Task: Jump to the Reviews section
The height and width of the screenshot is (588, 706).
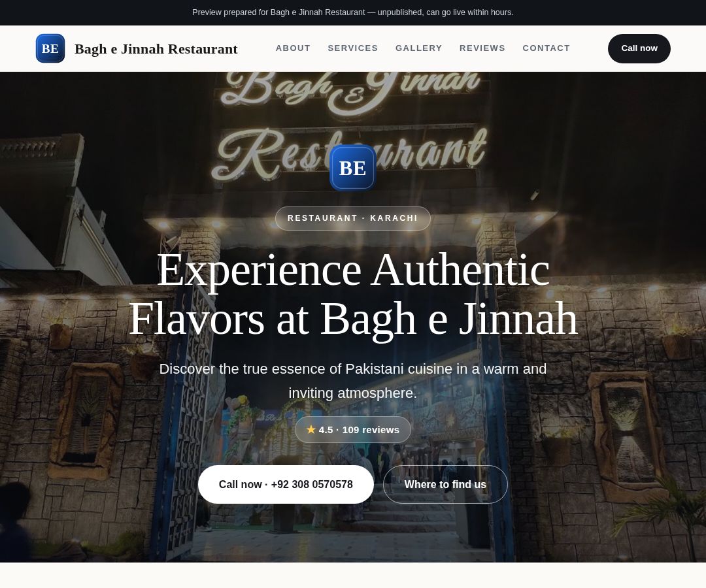Action: (x=482, y=48)
